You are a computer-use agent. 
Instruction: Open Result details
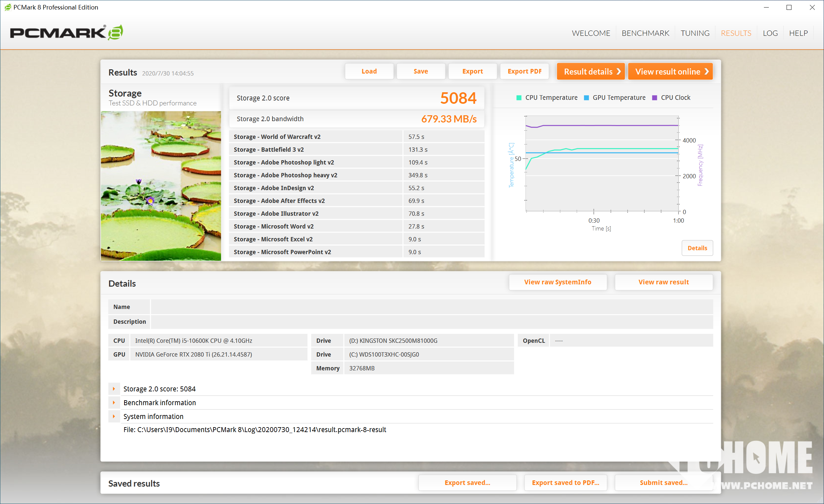(590, 72)
